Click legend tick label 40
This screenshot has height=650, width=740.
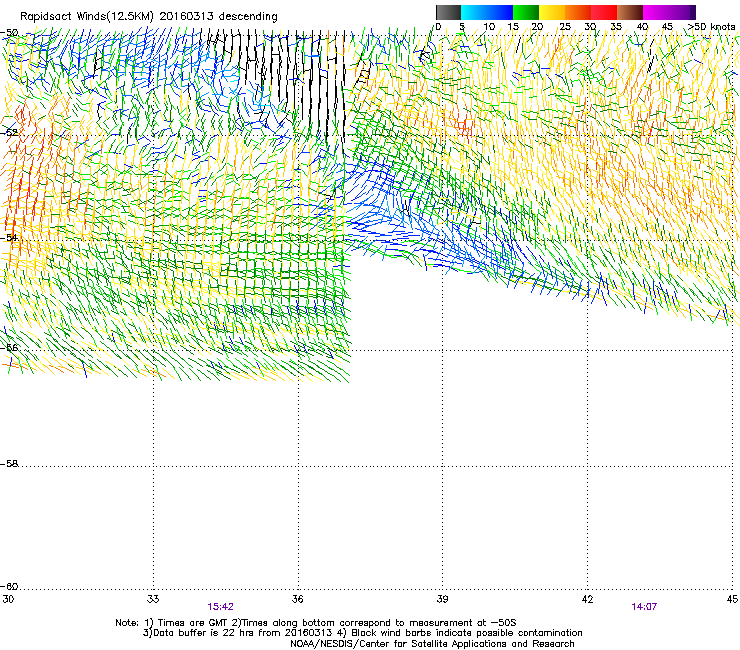642,27
